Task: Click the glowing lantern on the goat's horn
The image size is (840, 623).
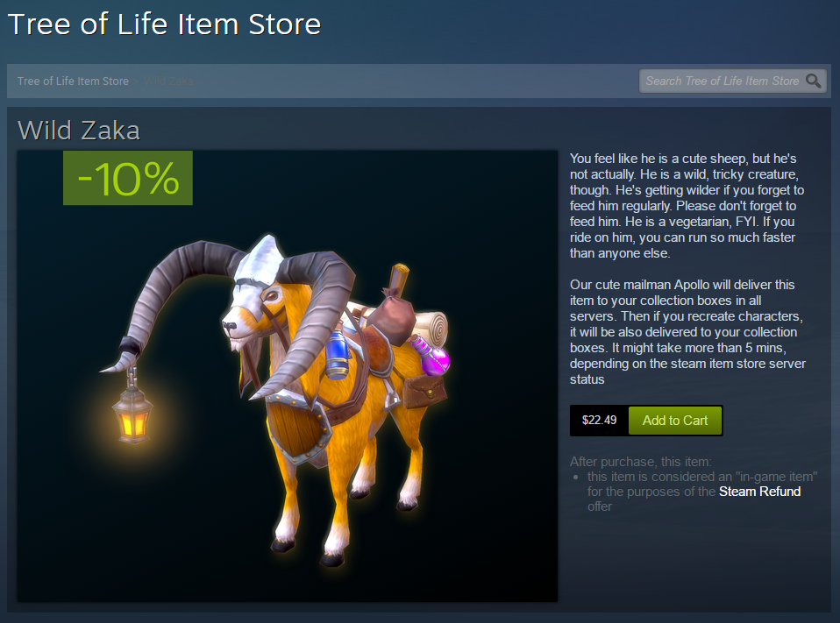Action: pyautogui.click(x=132, y=413)
